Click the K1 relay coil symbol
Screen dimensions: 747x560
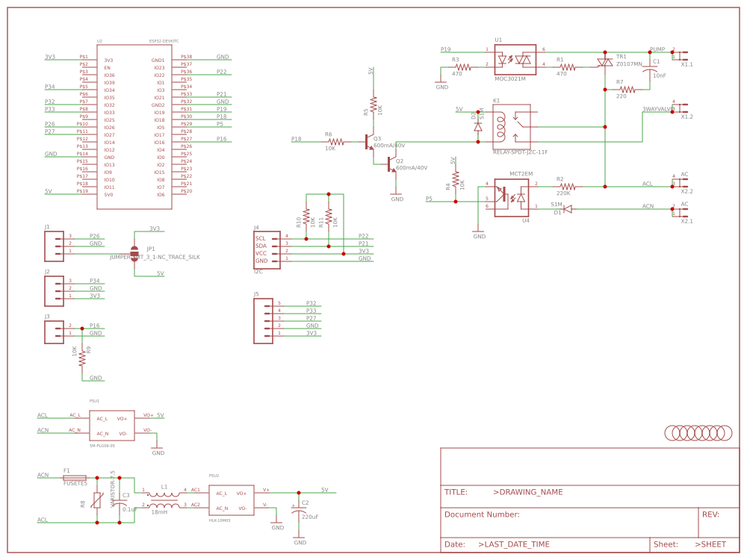[x=512, y=127]
